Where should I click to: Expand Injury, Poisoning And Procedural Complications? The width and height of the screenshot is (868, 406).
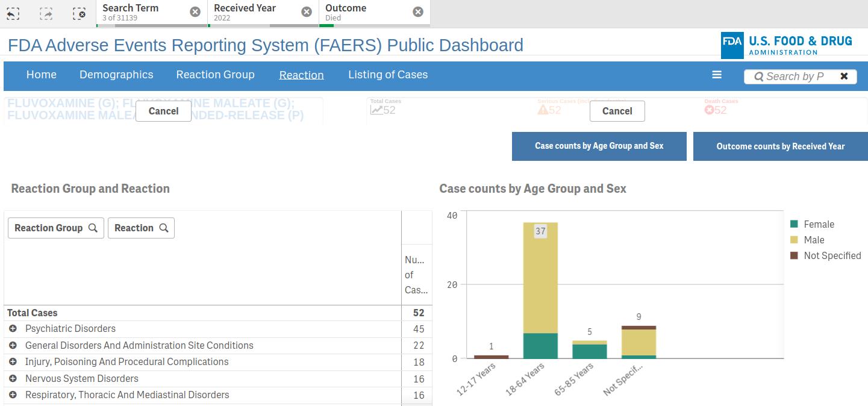click(x=13, y=362)
